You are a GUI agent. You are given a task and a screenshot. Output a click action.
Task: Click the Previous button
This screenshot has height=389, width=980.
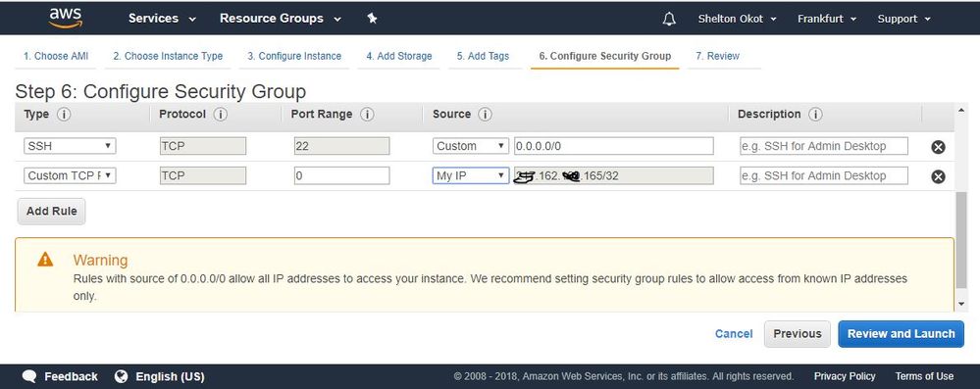(797, 334)
